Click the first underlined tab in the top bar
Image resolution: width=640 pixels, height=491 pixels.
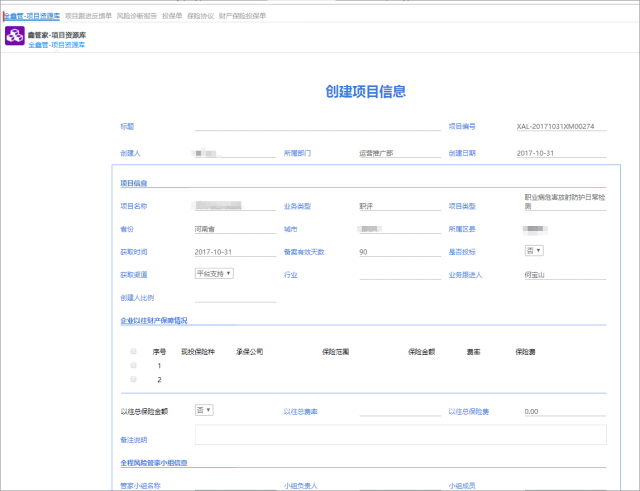point(32,16)
